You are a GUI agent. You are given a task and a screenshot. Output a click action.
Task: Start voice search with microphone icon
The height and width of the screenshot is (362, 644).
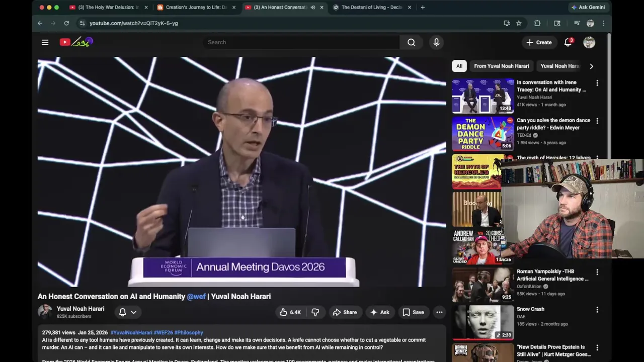pyautogui.click(x=436, y=42)
